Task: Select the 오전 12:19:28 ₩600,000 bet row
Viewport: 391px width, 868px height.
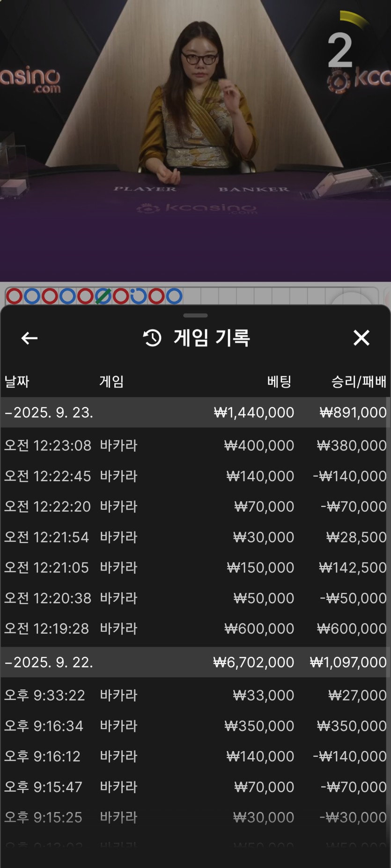Action: [195, 629]
